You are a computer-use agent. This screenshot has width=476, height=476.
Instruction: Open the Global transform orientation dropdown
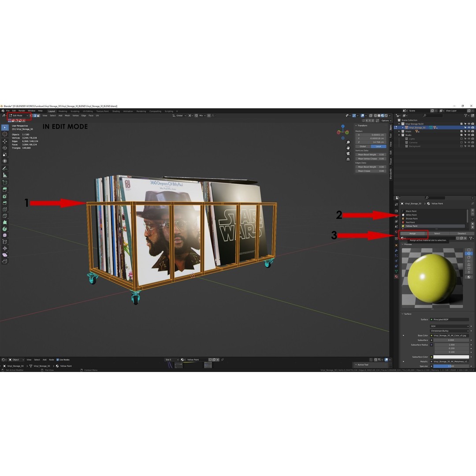pos(179,115)
